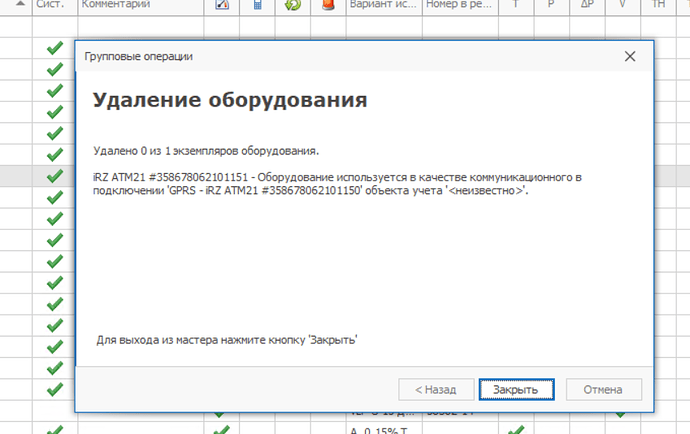Click the 'Вариант ис...' column header
Screen dimensions: 690x434
coord(384,5)
